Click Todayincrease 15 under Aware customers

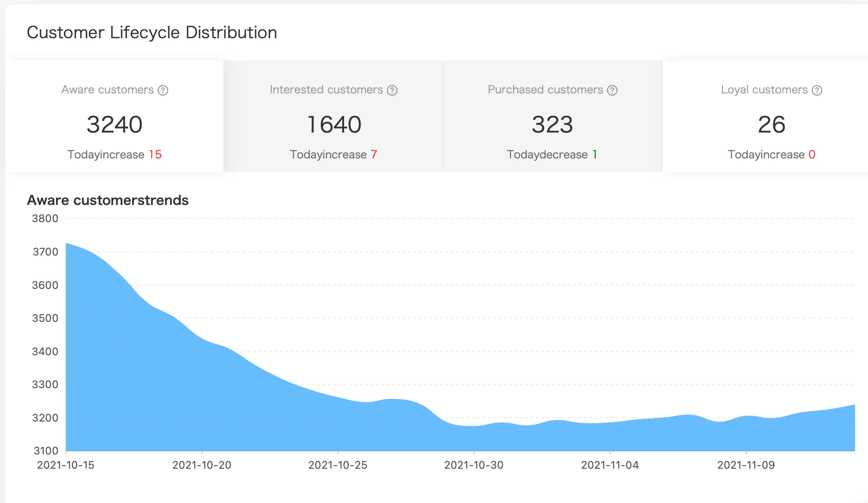[114, 154]
